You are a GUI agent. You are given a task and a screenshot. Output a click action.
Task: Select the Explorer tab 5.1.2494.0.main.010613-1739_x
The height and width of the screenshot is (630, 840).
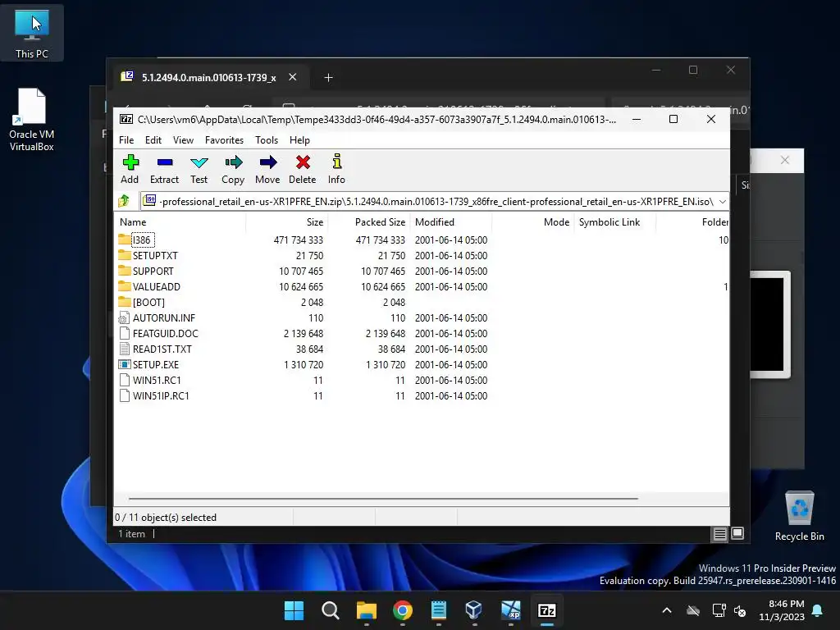[x=209, y=78]
